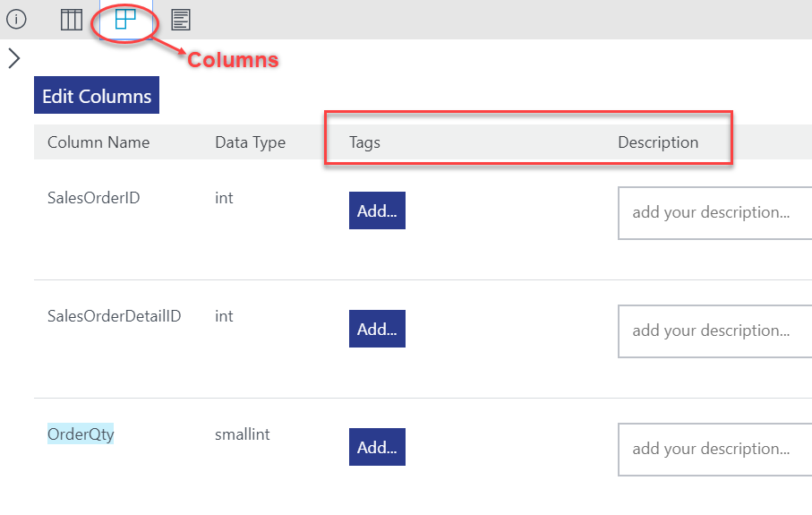
Task: Click the highlighted OrderQty column name
Action: point(81,434)
